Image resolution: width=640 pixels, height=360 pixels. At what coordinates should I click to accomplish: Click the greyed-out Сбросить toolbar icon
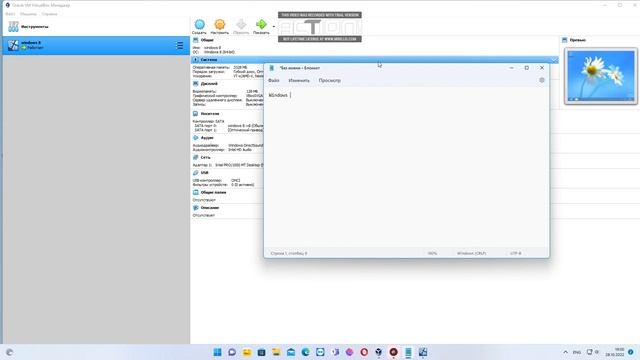tap(241, 27)
